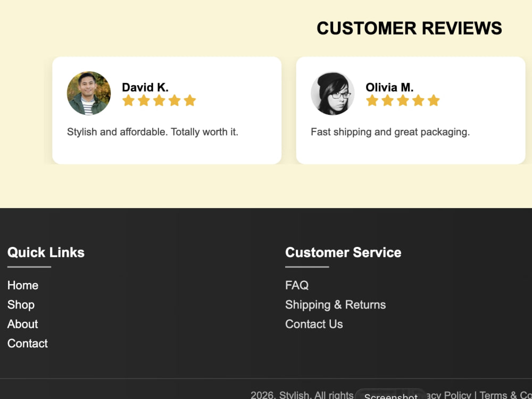Click the first star in David K.'s rating

click(128, 101)
